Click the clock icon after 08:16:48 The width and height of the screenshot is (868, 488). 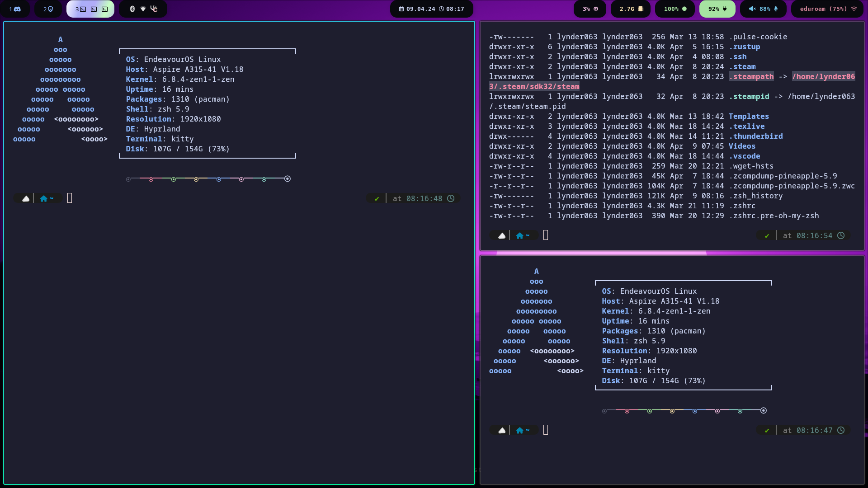click(451, 198)
